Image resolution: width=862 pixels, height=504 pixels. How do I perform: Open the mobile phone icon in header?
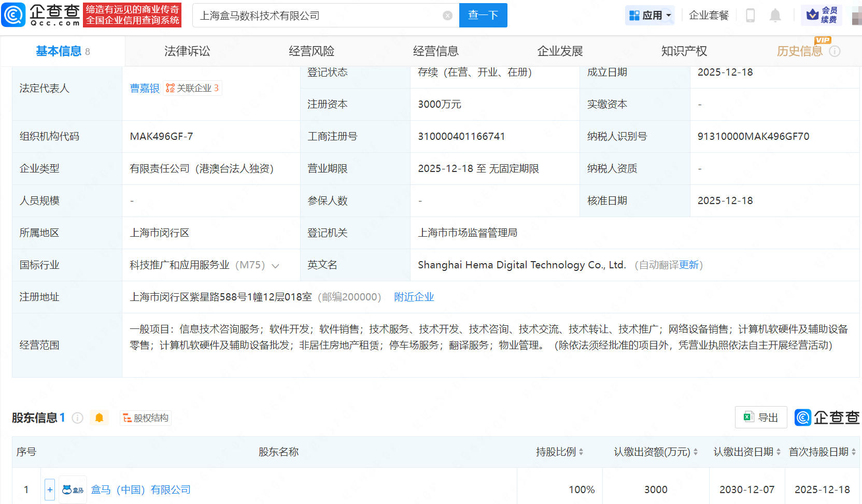pyautogui.click(x=750, y=15)
